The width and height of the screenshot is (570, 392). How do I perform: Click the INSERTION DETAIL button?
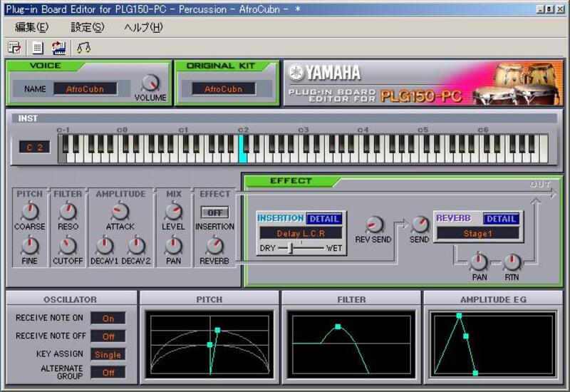pyautogui.click(x=324, y=219)
